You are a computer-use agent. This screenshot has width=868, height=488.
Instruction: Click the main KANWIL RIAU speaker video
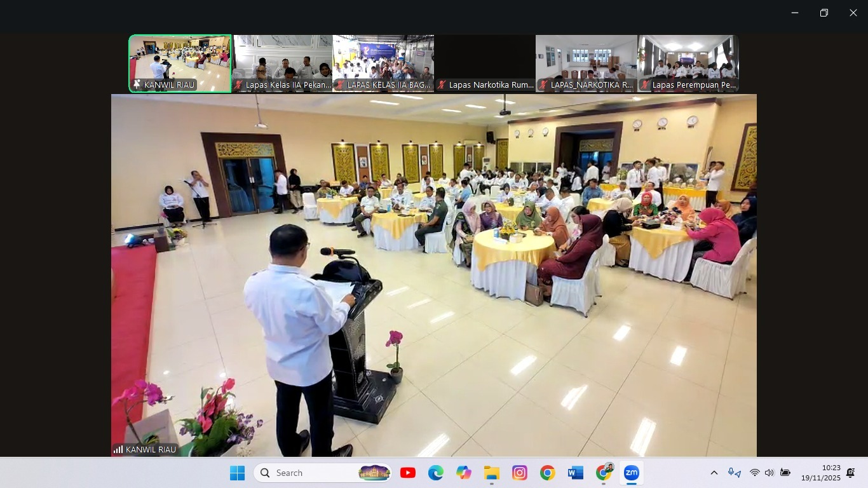pyautogui.click(x=433, y=275)
